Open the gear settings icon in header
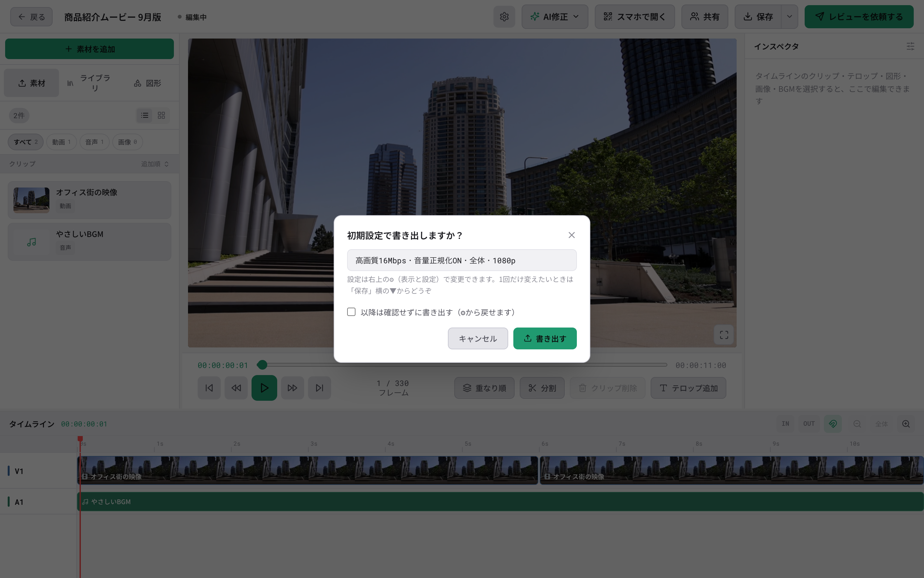The width and height of the screenshot is (924, 578). click(504, 17)
